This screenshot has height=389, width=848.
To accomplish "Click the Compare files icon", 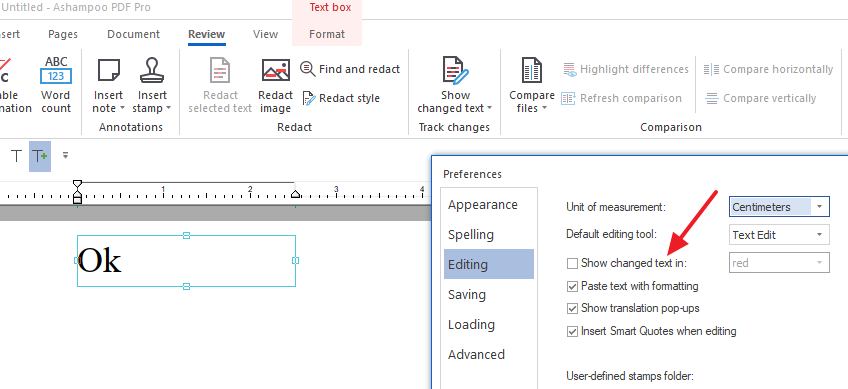I will click(x=532, y=70).
